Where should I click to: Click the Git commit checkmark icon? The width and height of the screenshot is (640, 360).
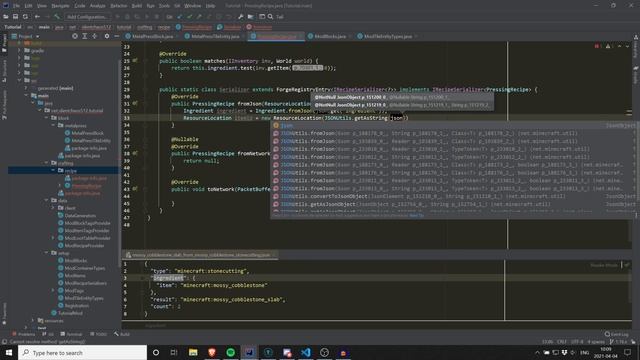(x=190, y=17)
